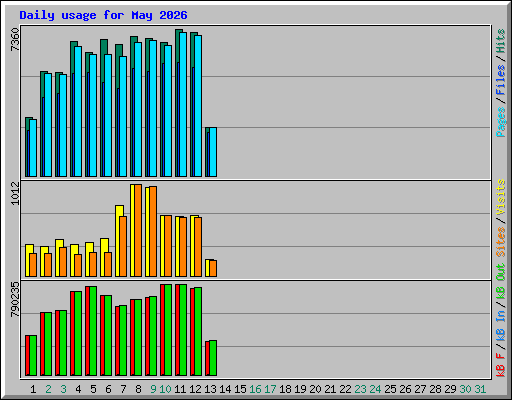The image size is (512, 400).
Task: Click the green "Hits" legend label
Action: 501,42
